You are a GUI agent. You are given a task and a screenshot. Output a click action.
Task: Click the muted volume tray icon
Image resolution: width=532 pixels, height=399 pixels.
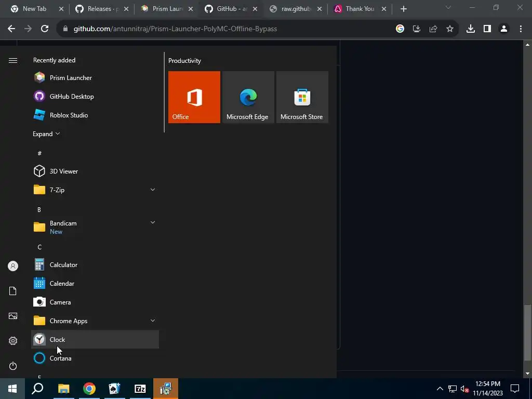tap(464, 389)
